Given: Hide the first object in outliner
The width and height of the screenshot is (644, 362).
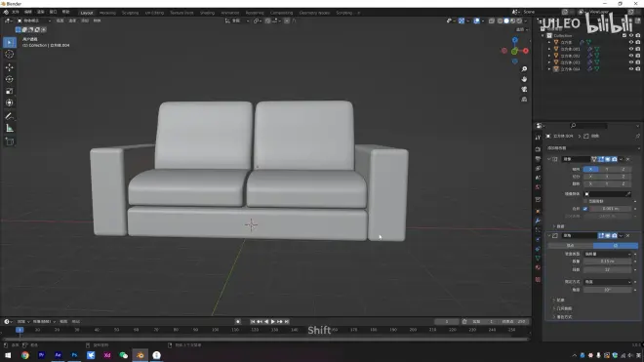Looking at the screenshot, I should (x=631, y=42).
